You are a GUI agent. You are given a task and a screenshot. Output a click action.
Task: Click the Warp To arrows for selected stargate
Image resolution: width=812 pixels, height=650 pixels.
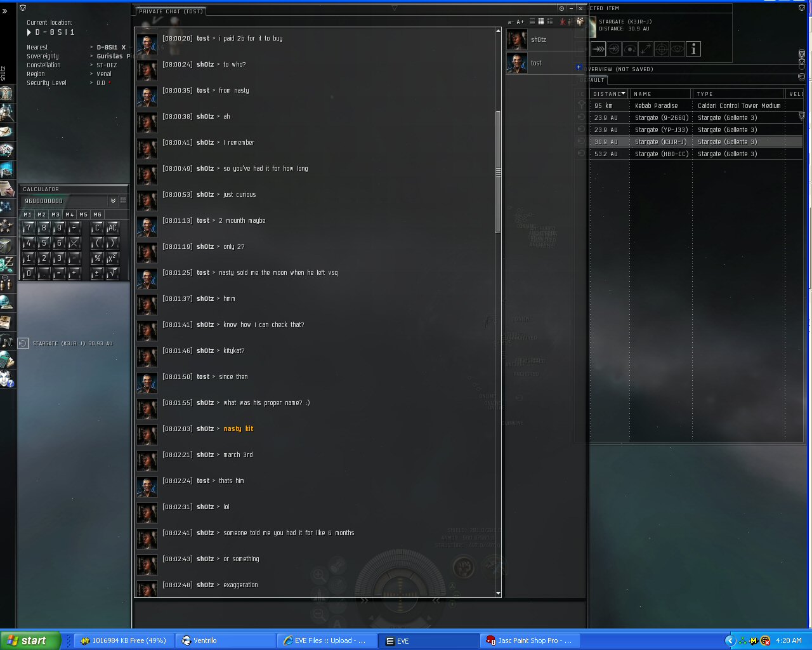click(598, 49)
